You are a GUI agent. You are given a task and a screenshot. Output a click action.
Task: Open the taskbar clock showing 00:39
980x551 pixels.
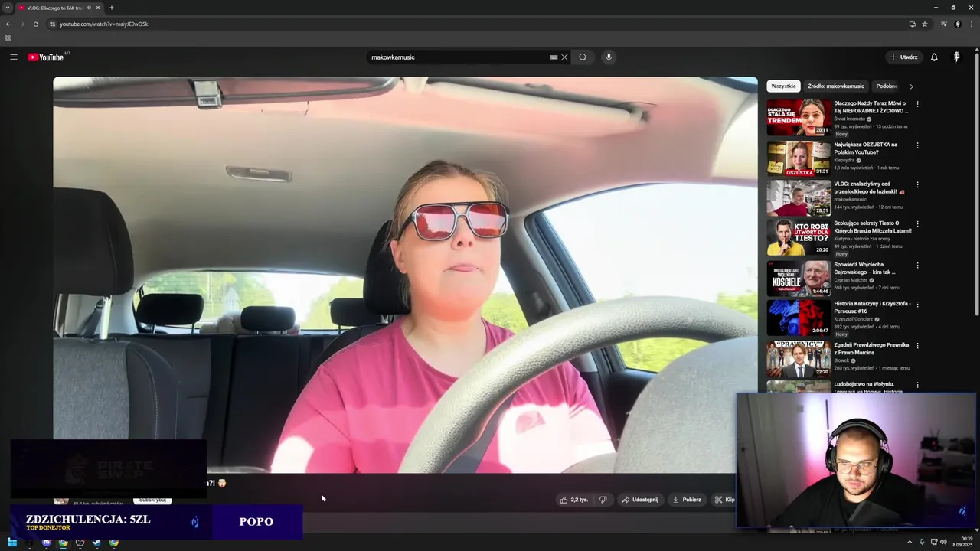[x=962, y=542]
